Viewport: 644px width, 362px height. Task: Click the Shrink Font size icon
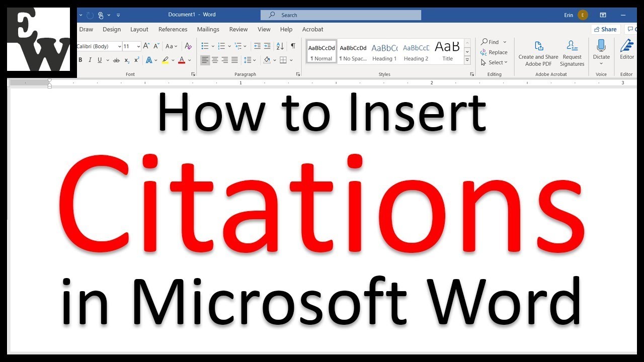click(x=155, y=46)
